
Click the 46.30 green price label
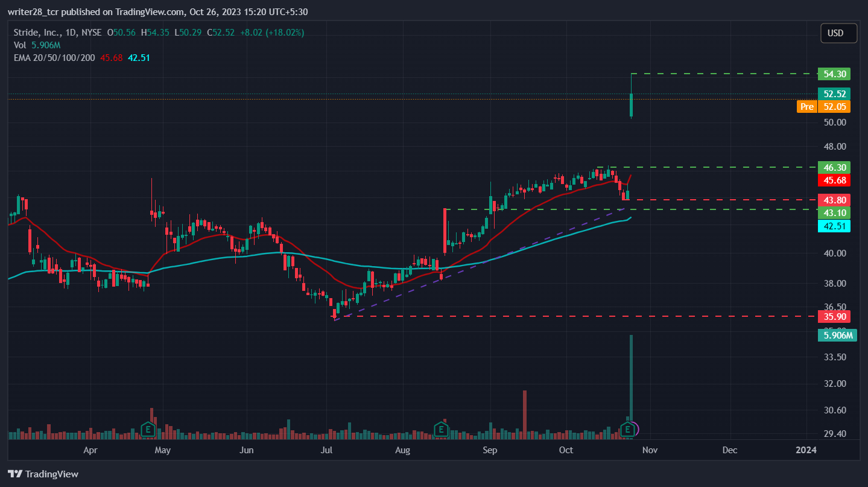coord(834,167)
